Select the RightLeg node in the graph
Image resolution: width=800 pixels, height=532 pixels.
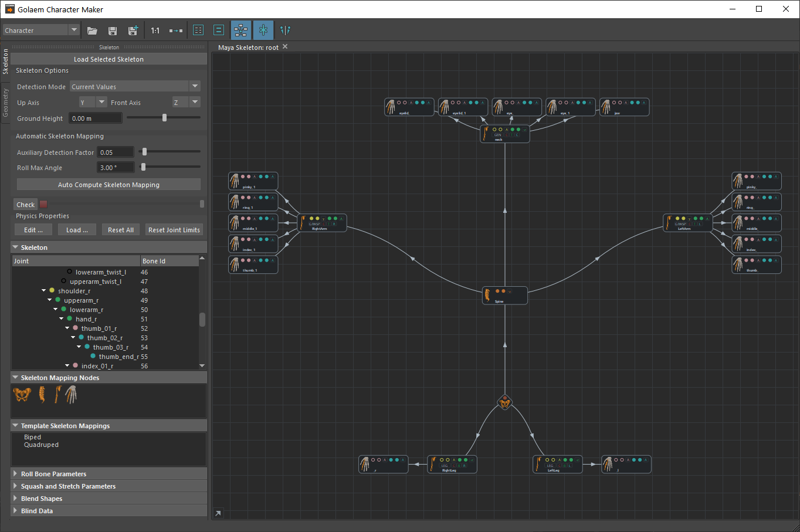(452, 465)
